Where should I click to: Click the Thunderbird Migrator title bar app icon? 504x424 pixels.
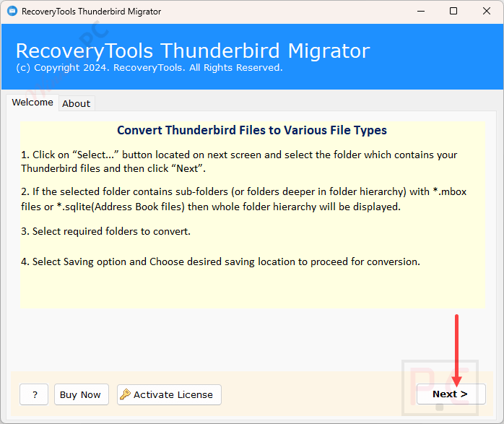12,12
